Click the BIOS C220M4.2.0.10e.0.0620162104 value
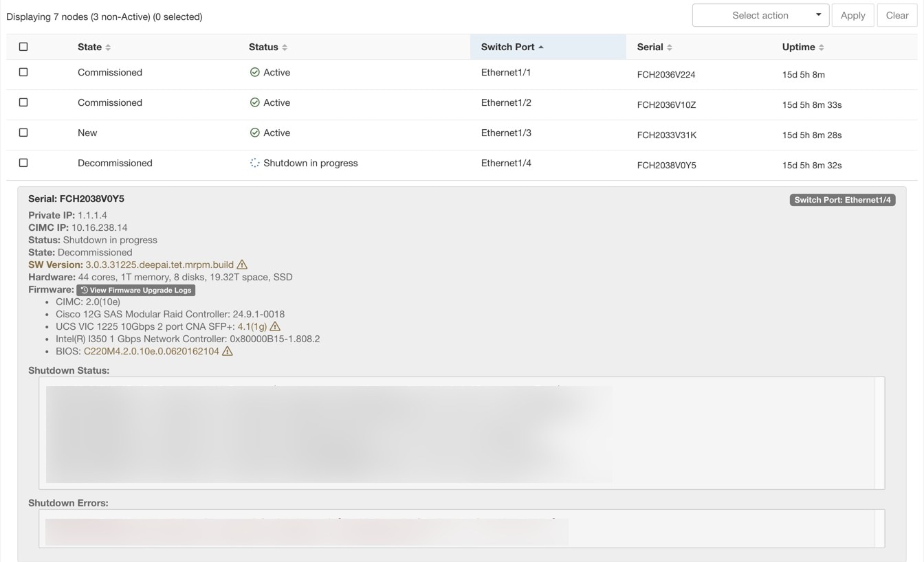This screenshot has height=562, width=924. click(x=151, y=351)
